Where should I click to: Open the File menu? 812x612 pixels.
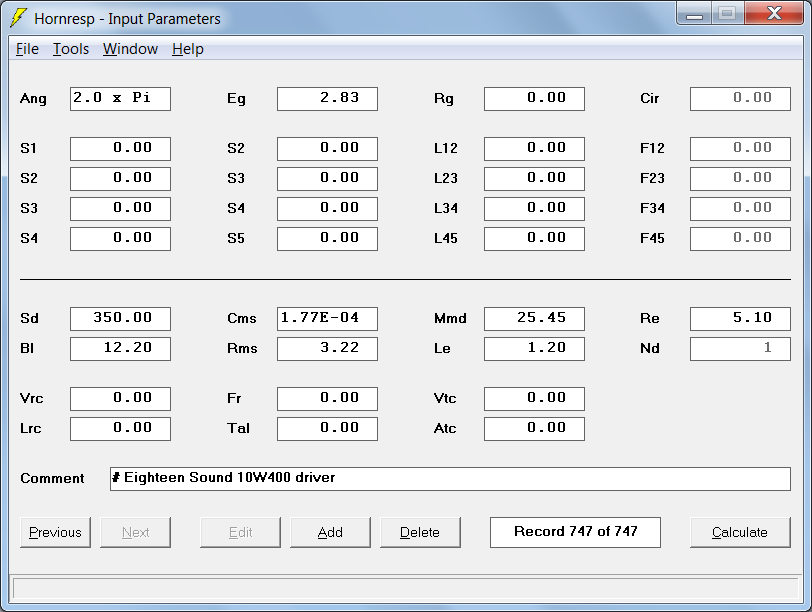(27, 49)
